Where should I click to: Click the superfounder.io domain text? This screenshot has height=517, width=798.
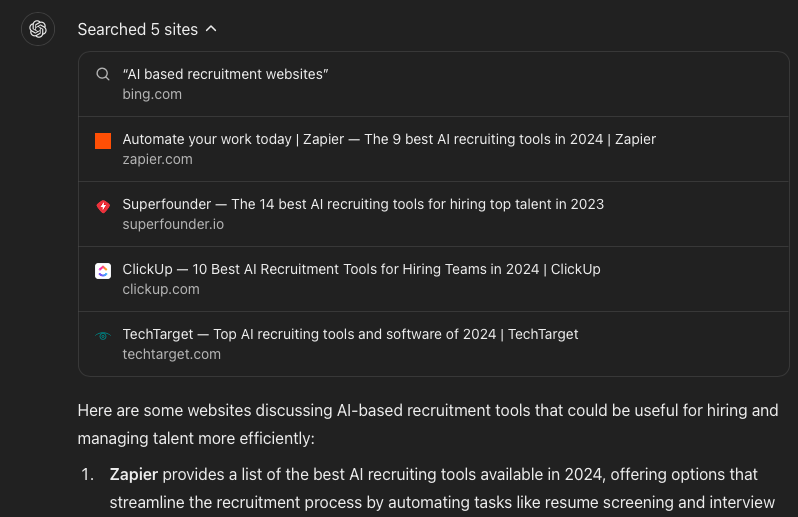coord(173,224)
